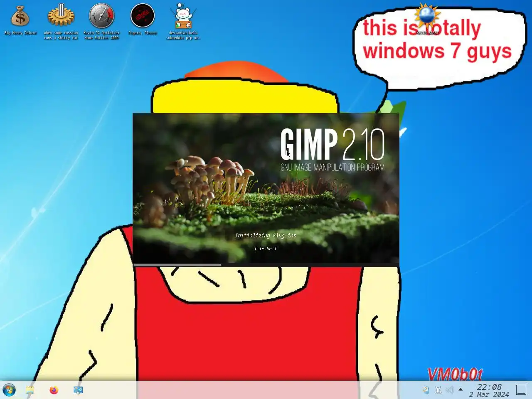
Task: Click the scissors icon in the system tray
Action: [438, 390]
